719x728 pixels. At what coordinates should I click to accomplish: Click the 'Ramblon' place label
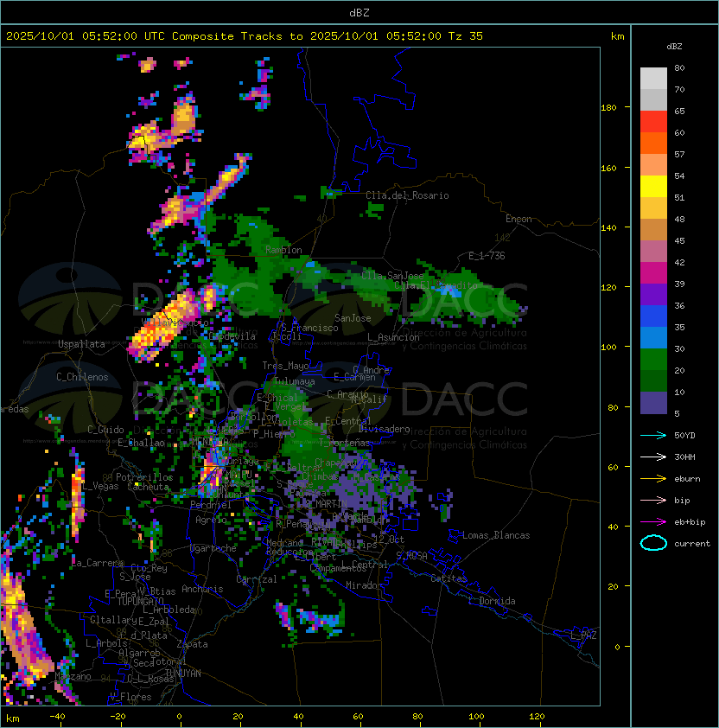coord(283,250)
